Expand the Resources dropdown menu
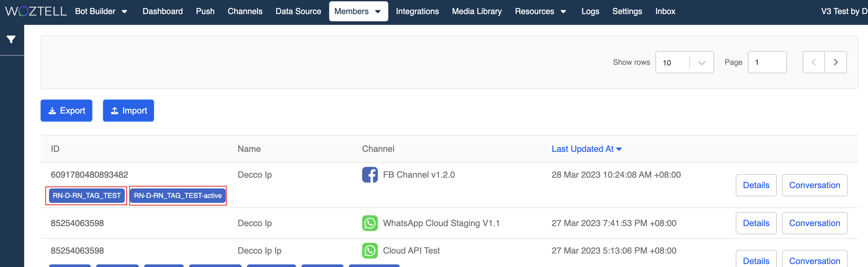 pos(540,11)
